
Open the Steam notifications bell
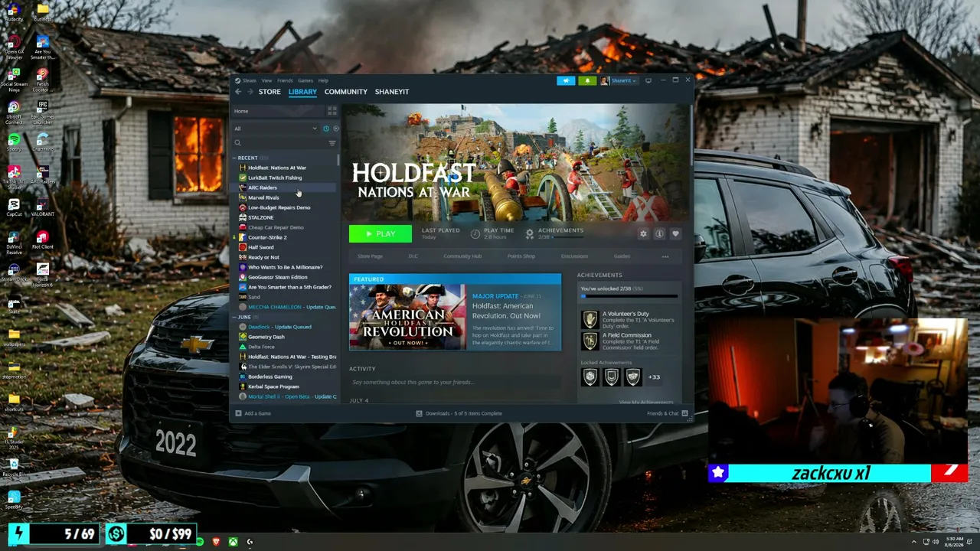pos(587,80)
